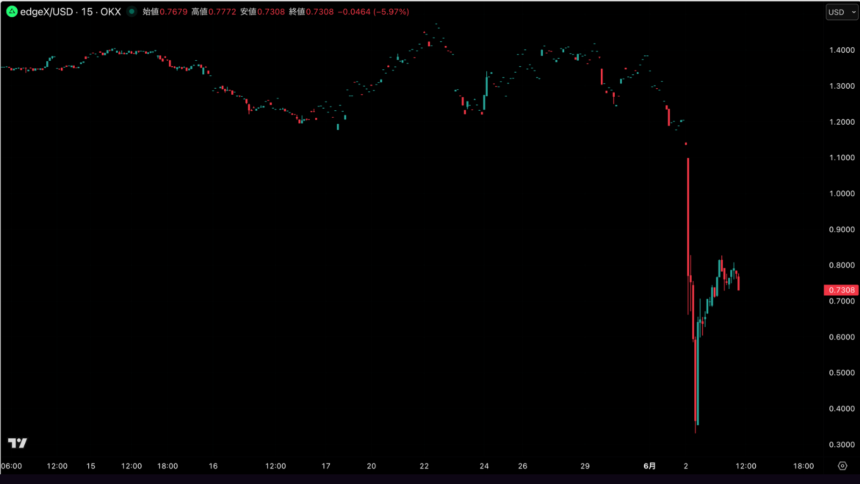Click the 0.8000 price axis label
The width and height of the screenshot is (860, 484).
[842, 265]
